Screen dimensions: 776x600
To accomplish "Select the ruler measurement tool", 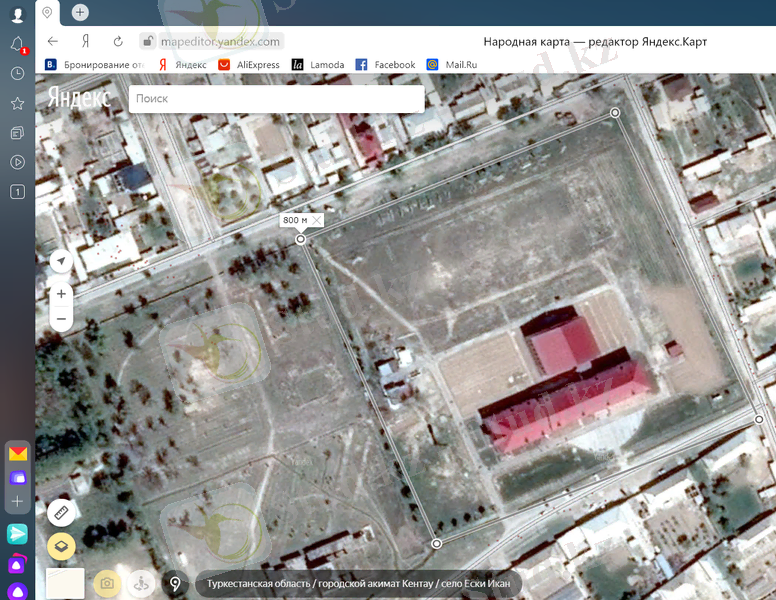I will 61,513.
